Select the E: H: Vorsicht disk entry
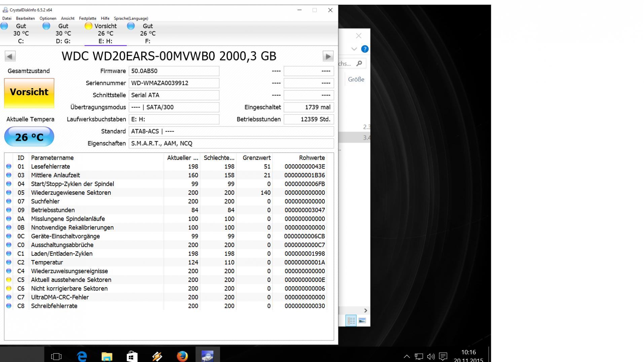Viewport: 644px width, 362px height. tap(105, 33)
